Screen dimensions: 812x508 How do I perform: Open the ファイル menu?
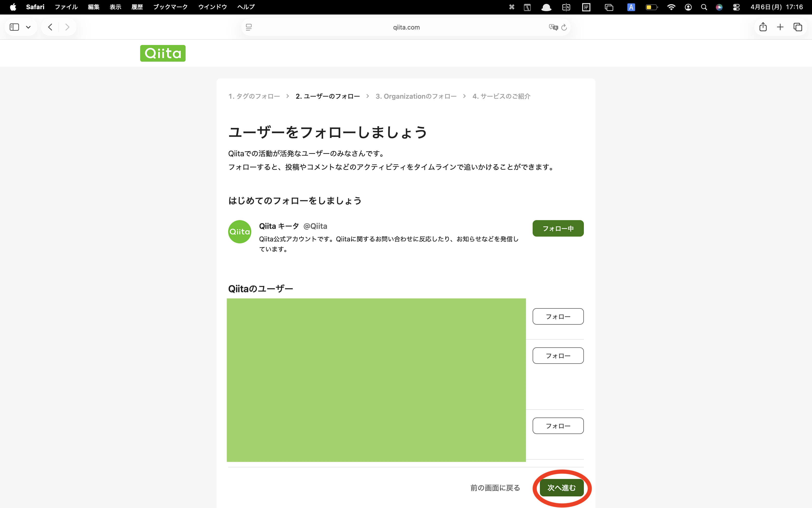(x=66, y=7)
